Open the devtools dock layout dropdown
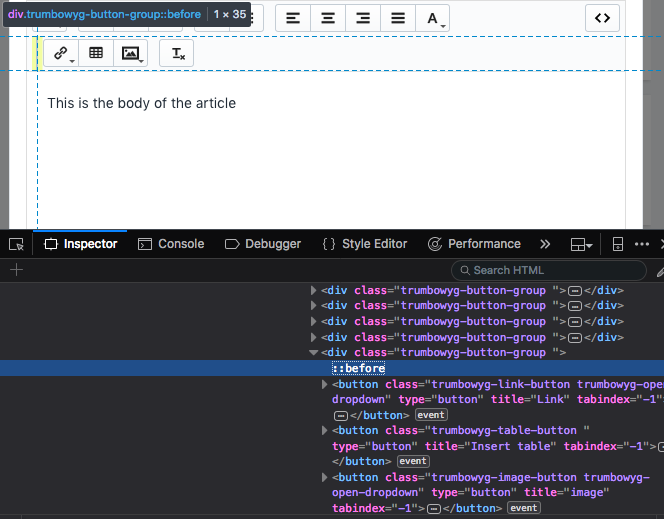 pos(581,244)
